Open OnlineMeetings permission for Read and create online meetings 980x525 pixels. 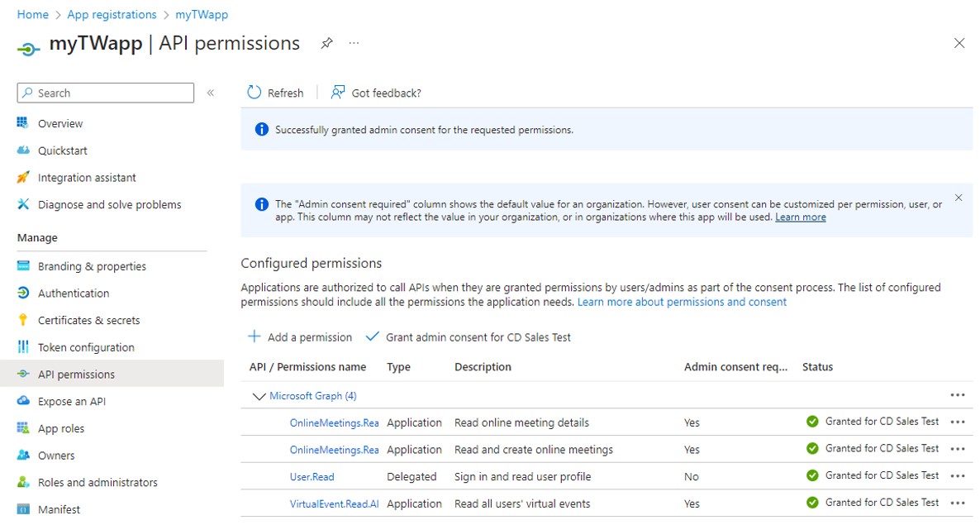[335, 450]
